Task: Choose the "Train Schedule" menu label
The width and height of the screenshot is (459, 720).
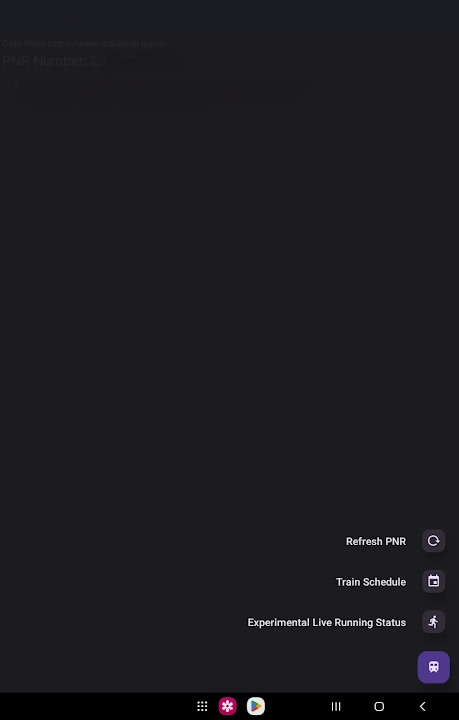Action: pos(371,582)
